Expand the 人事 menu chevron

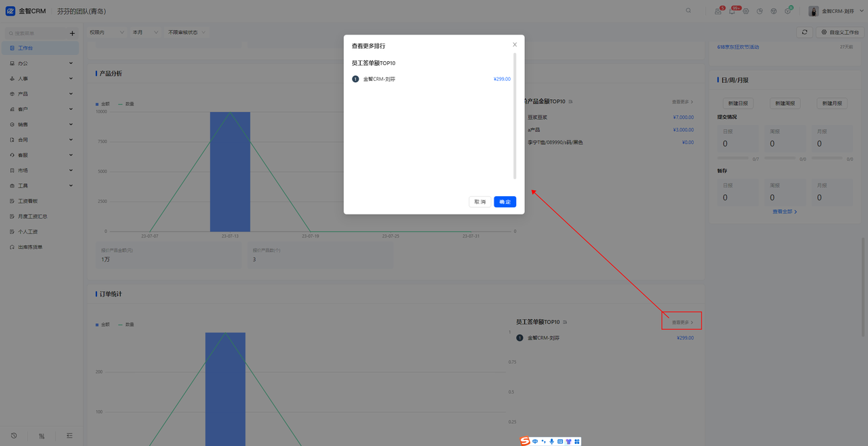pos(71,79)
